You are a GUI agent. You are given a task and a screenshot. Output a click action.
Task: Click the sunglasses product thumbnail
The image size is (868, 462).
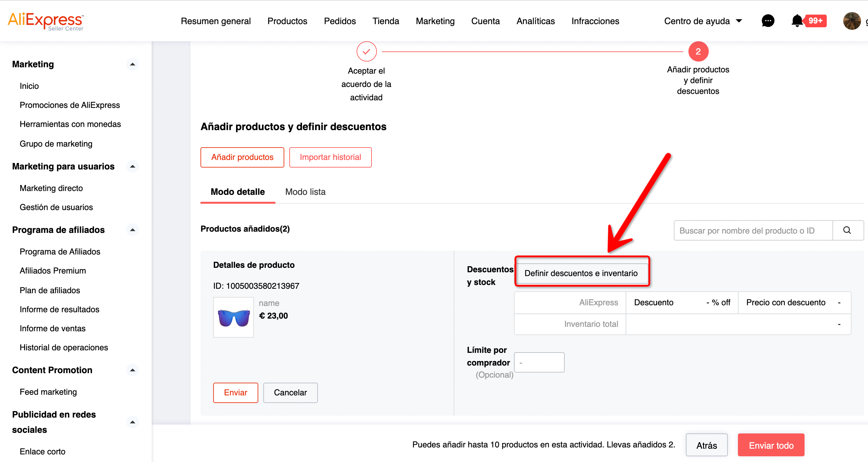[233, 317]
